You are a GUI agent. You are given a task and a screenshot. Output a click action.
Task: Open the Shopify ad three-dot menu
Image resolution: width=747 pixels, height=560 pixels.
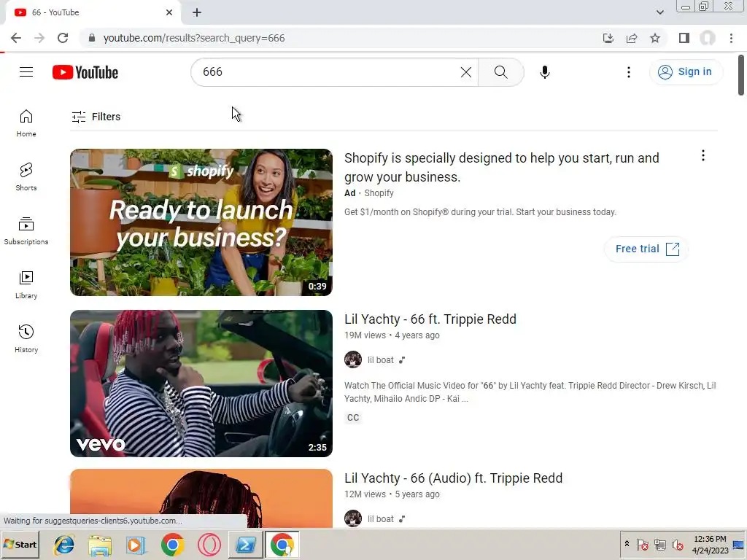[703, 156]
